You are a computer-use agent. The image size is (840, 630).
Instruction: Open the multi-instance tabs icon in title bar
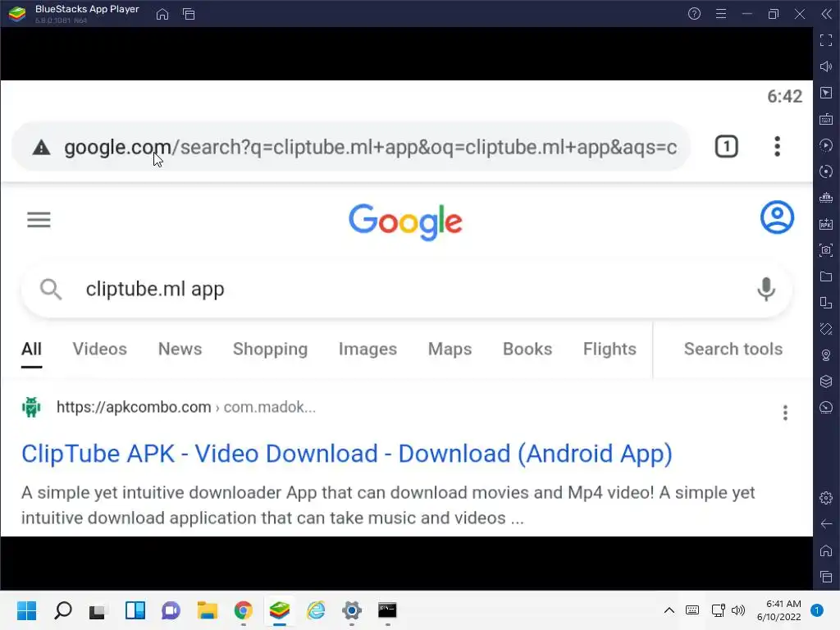tap(189, 15)
